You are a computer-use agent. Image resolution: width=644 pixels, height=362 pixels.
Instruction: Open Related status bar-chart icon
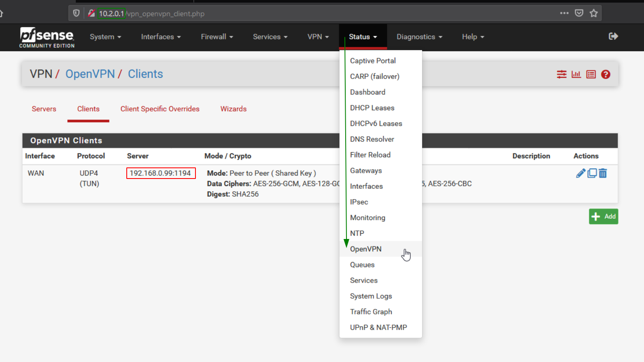[x=576, y=74]
